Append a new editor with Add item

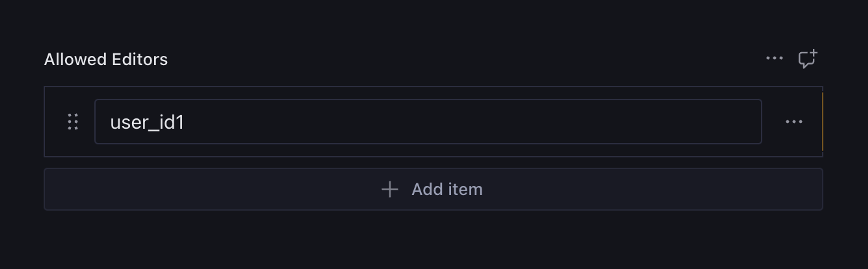[x=433, y=189]
